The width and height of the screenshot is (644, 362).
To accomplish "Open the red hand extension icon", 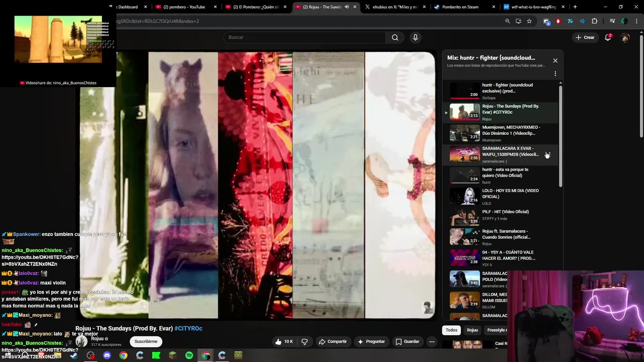I will 558,21.
